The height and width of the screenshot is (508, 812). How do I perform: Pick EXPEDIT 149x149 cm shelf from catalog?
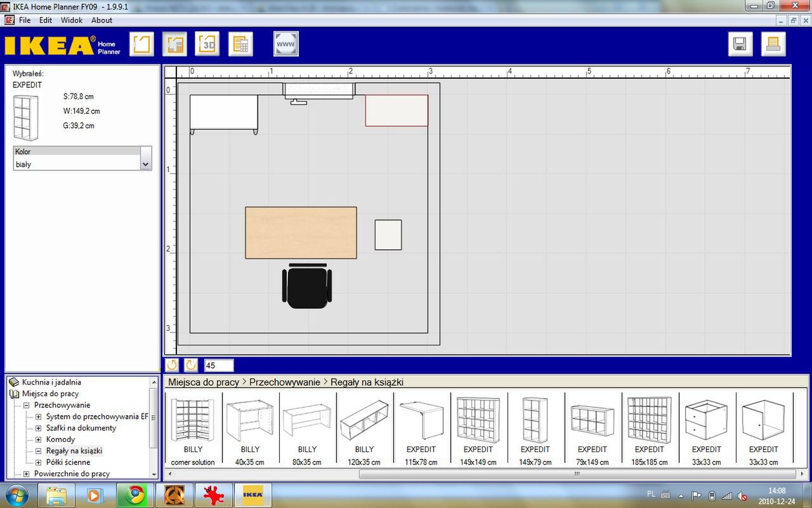coord(478,430)
